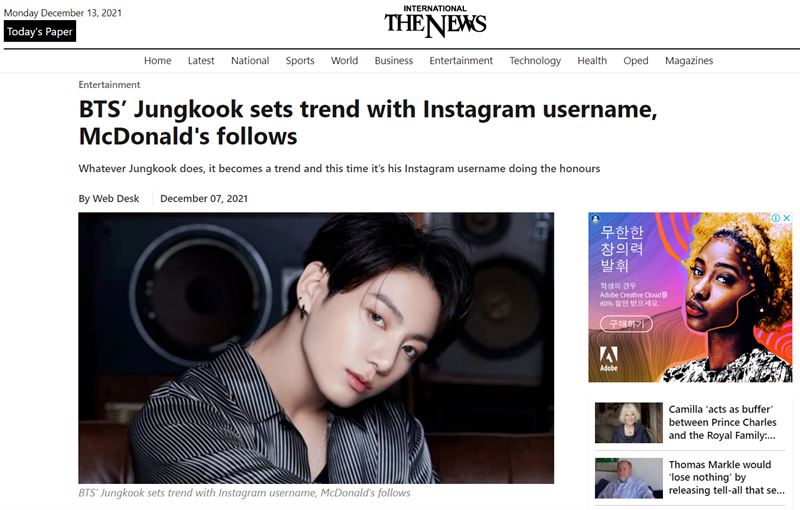The width and height of the screenshot is (800, 510).
Task: Select National from navigation bar
Action: point(249,61)
